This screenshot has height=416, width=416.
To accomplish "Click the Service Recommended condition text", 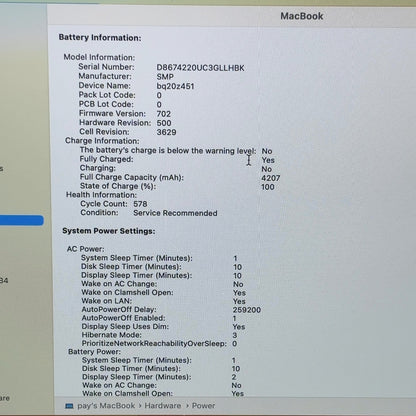I will 175,213.
